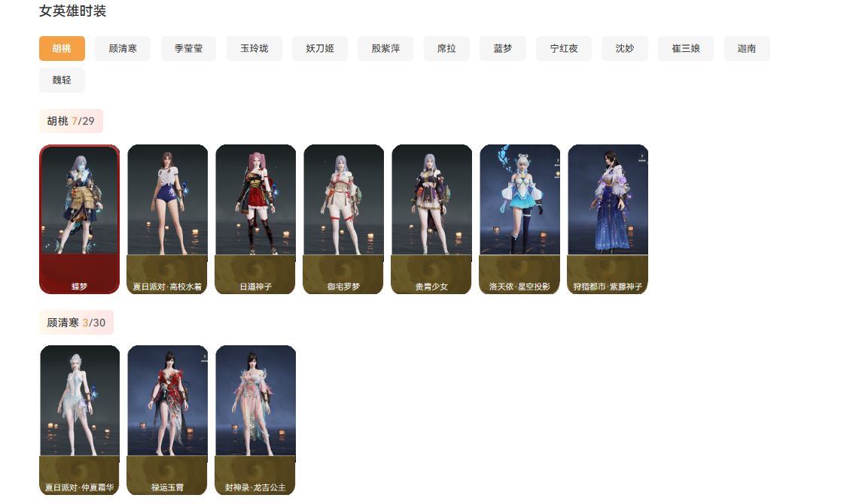The width and height of the screenshot is (865, 504).
Task: Open the 夏日派对·高校水着 skin thumbnail
Action: tap(167, 220)
